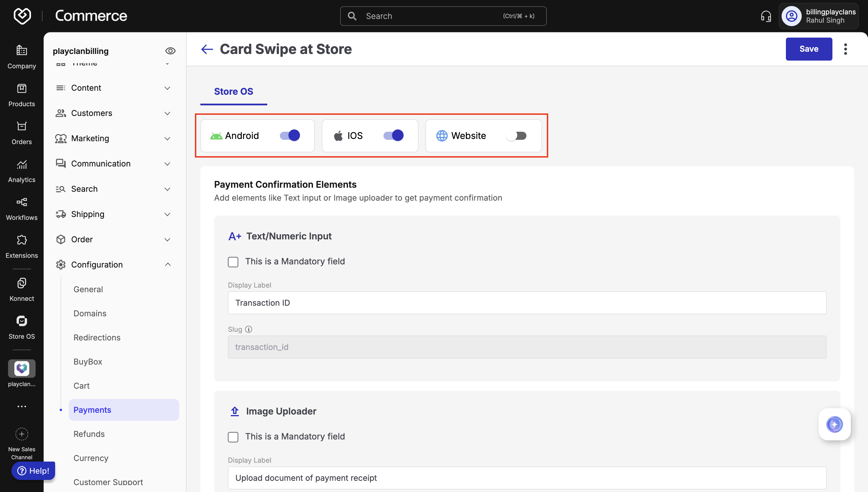
Task: Check Mandatory field under Text/Numeric Input
Action: click(x=233, y=262)
